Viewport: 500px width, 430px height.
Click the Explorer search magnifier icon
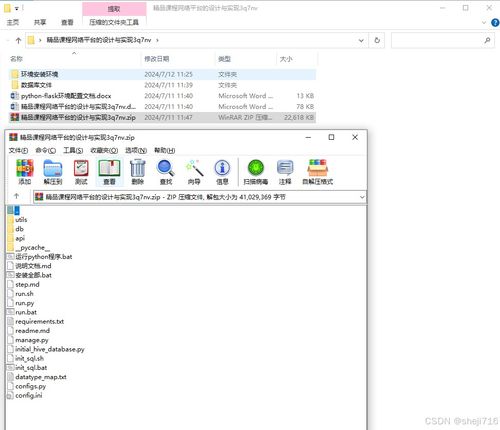[x=487, y=40]
